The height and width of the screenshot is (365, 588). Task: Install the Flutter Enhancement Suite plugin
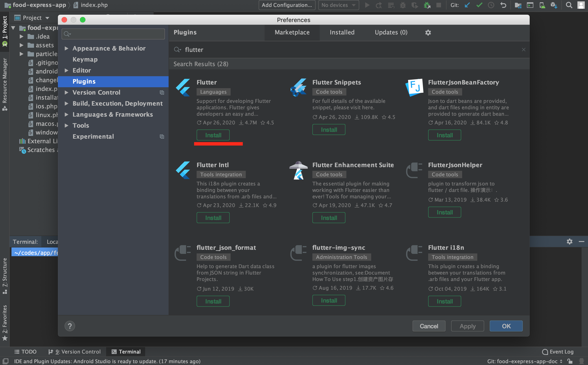(x=329, y=218)
